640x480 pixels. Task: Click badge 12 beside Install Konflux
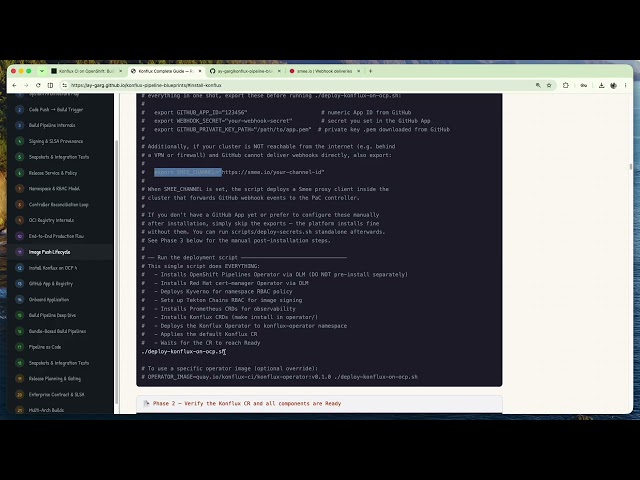[20, 268]
